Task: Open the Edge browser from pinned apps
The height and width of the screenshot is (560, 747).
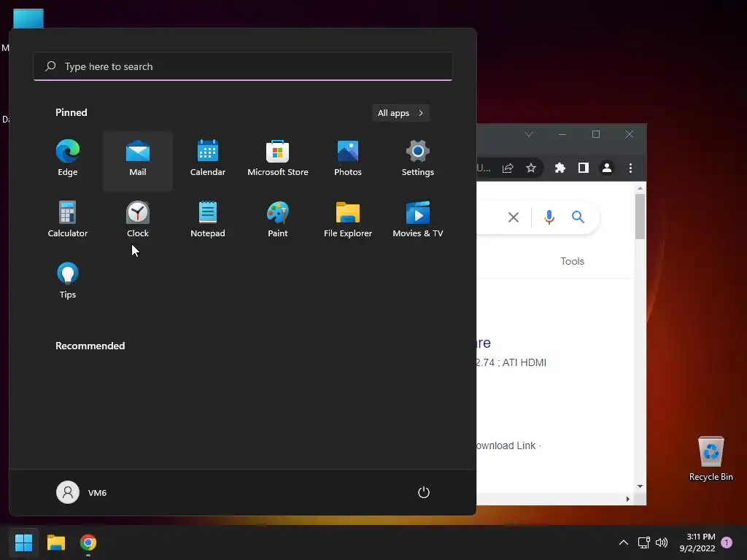Action: click(68, 158)
